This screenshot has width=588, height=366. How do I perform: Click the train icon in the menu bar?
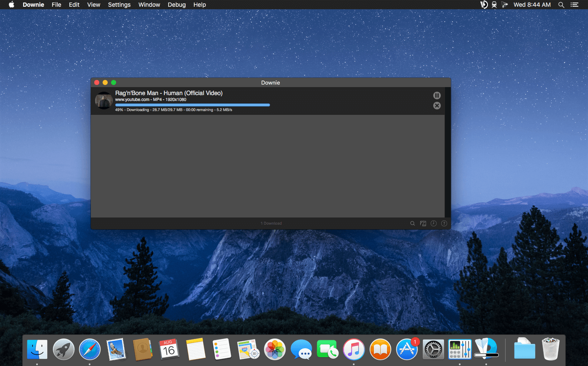tap(494, 5)
